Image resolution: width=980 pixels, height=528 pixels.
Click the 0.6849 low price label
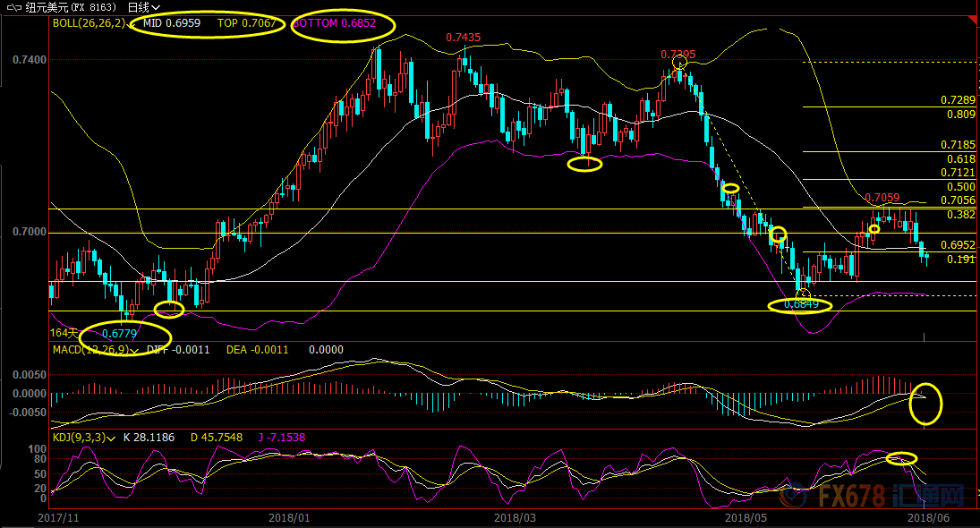[x=800, y=304]
